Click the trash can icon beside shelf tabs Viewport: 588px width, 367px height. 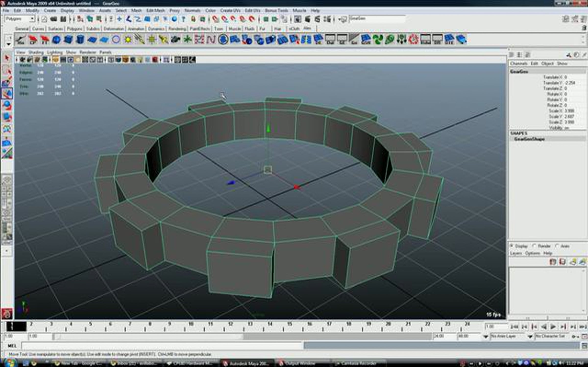click(584, 28)
